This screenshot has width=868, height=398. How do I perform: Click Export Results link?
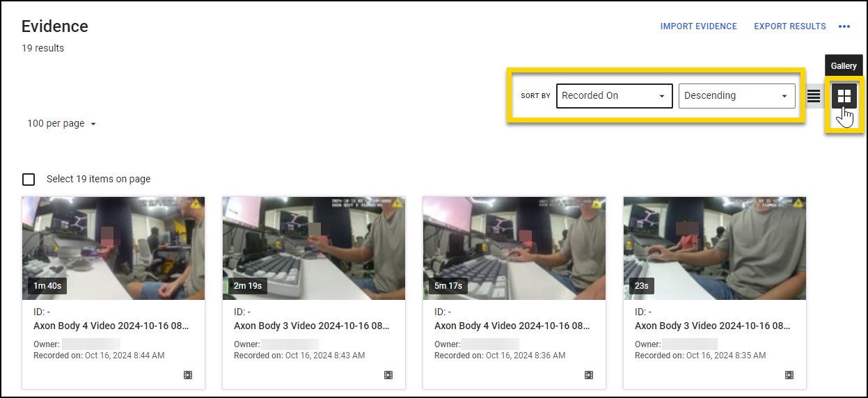click(790, 26)
